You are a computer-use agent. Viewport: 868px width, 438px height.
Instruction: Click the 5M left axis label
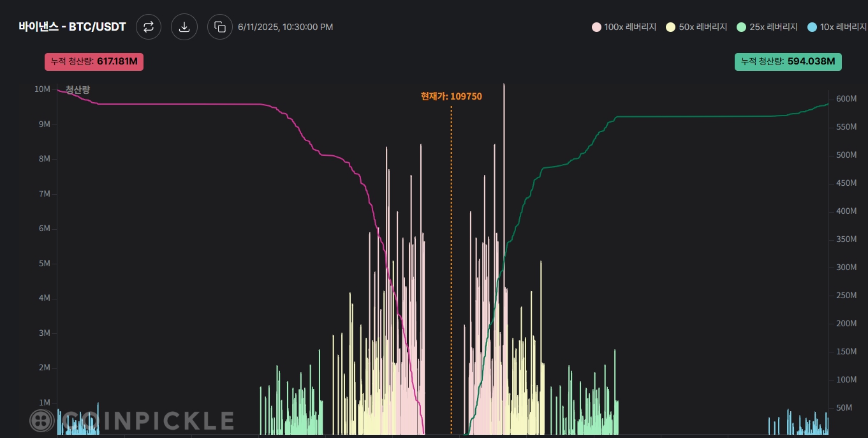45,264
